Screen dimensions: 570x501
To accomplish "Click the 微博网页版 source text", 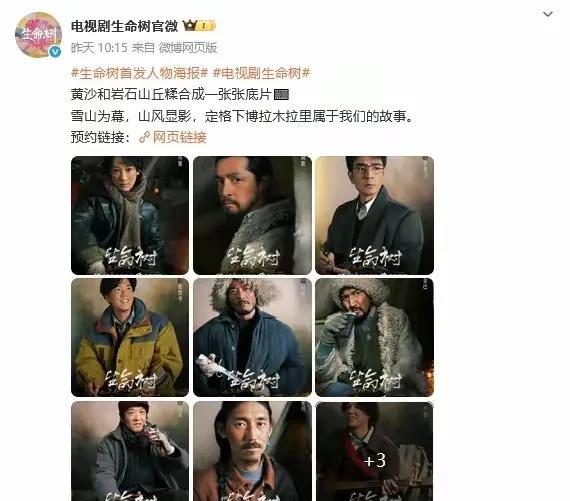I will click(188, 48).
